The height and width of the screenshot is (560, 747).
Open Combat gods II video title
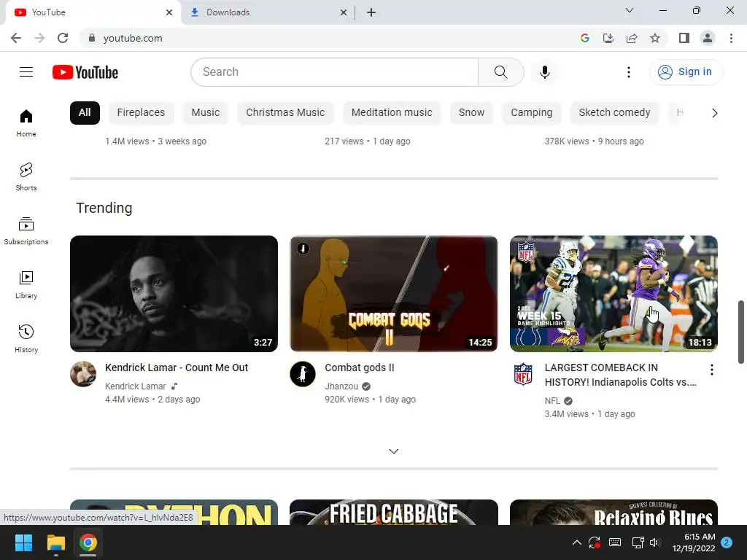(360, 367)
